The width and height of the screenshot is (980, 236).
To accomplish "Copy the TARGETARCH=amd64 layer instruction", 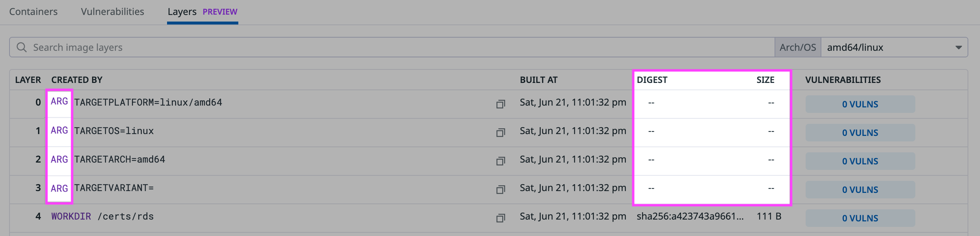I will (501, 160).
